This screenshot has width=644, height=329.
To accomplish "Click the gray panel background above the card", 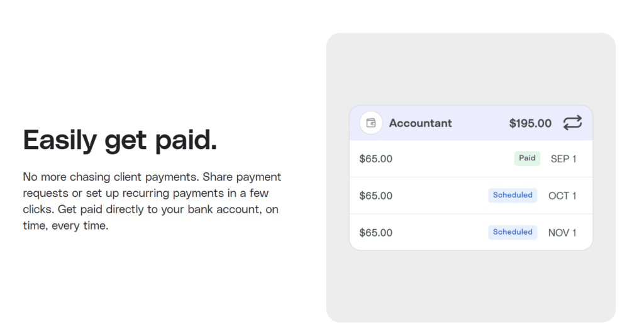I will tap(470, 69).
